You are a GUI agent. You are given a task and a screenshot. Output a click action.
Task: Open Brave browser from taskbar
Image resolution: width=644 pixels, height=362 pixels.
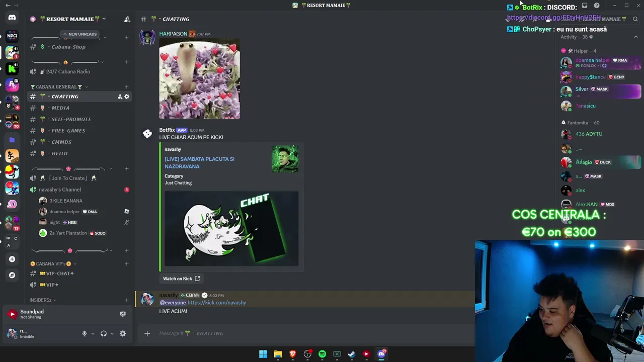[293, 354]
